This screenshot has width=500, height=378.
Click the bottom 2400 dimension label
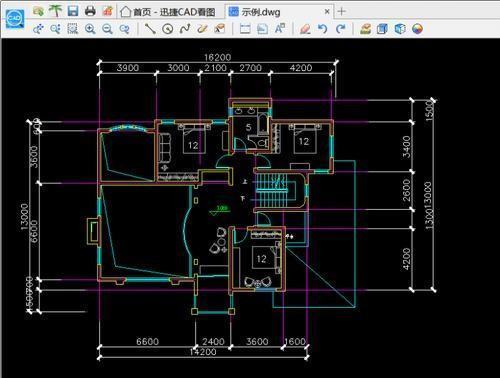pyautogui.click(x=213, y=342)
